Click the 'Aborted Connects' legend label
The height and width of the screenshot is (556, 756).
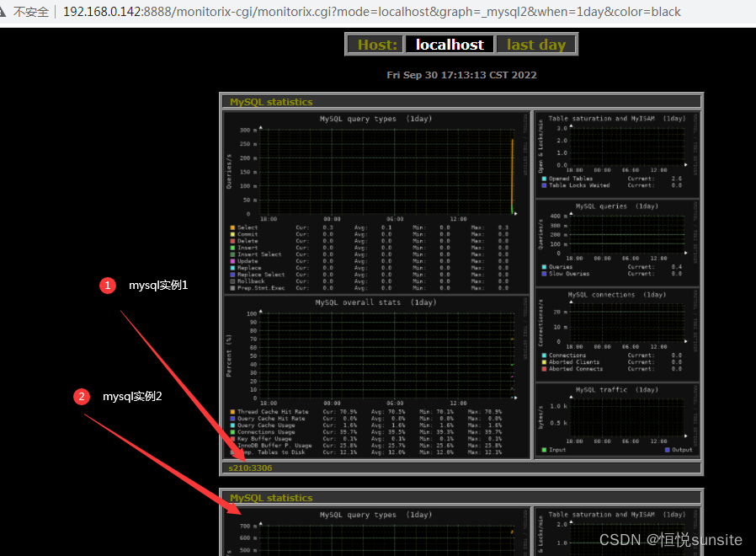[x=576, y=369]
